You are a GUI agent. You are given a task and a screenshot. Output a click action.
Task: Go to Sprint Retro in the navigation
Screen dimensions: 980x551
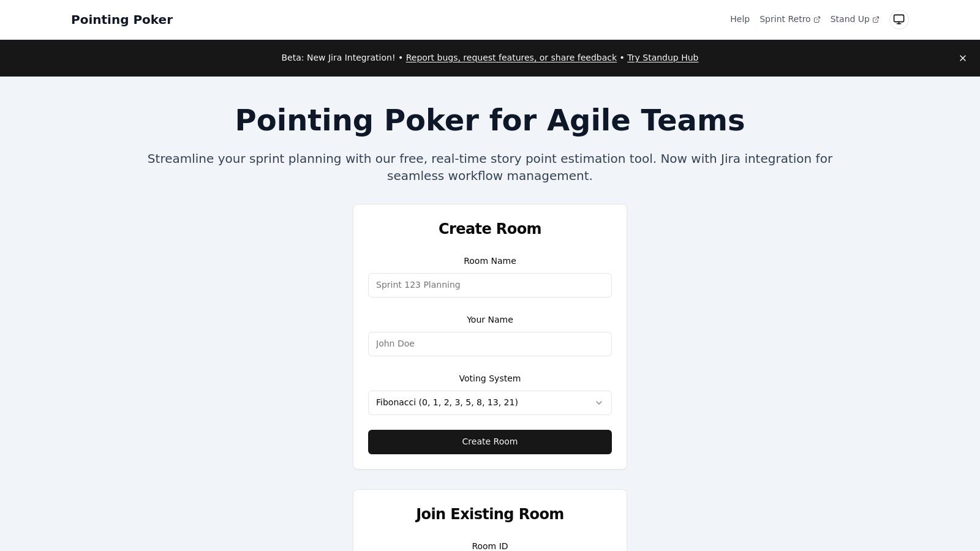coord(785,20)
